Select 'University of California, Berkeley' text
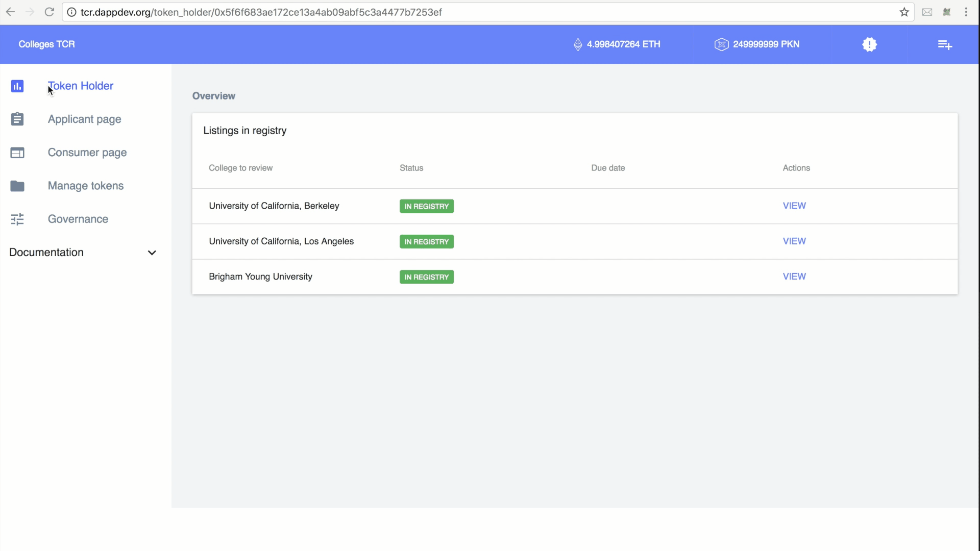This screenshot has height=551, width=980. coord(274,206)
